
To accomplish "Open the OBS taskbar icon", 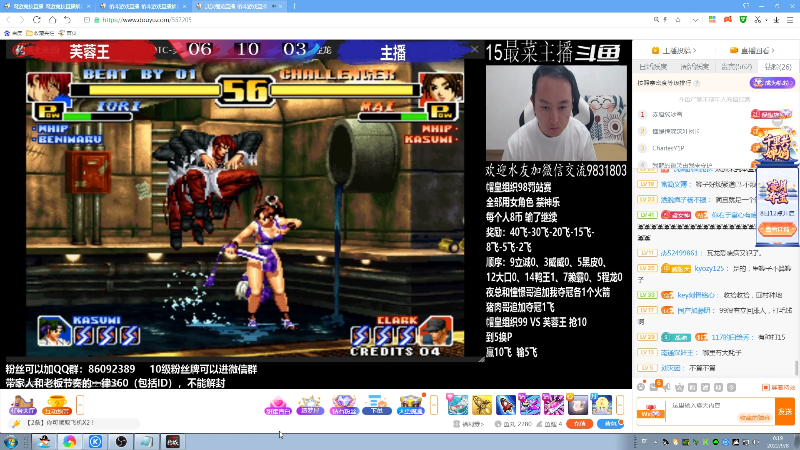I will pyautogui.click(x=121, y=441).
